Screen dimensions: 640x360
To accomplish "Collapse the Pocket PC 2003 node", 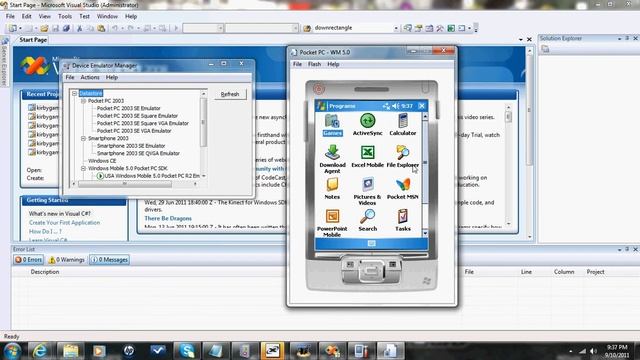I will coord(83,101).
